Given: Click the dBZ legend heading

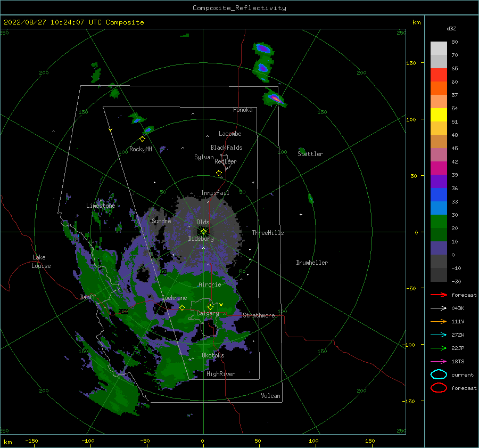Looking at the screenshot, I should pos(451,28).
